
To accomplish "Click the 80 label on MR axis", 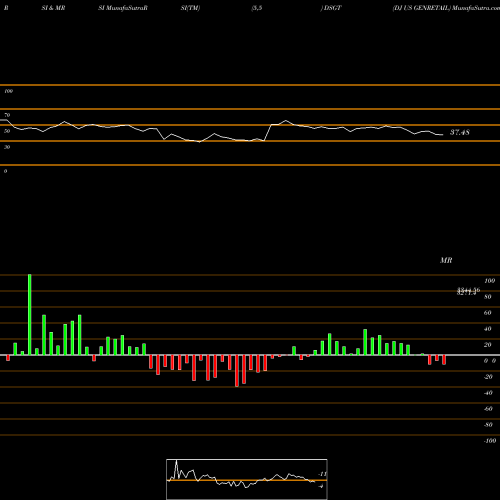I will (487, 297).
